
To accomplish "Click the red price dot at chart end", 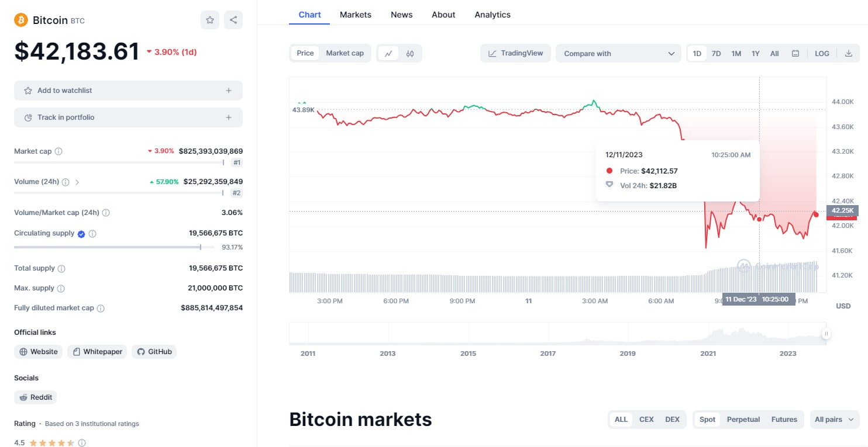I will coord(816,214).
